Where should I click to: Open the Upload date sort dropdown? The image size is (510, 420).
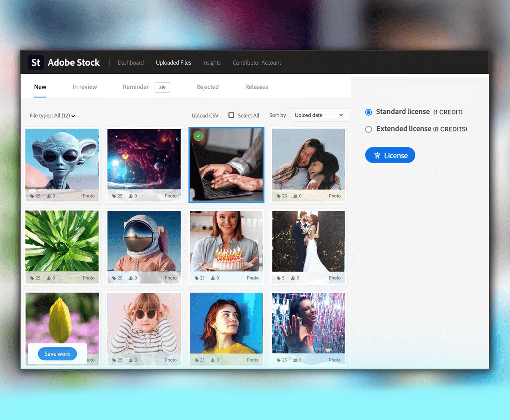coord(319,115)
